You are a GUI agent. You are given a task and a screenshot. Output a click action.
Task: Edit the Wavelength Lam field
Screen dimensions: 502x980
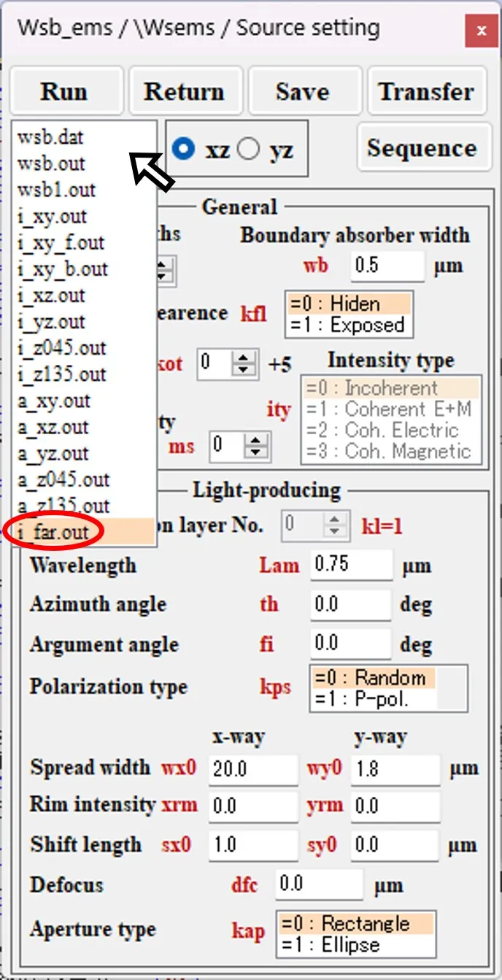tap(351, 565)
